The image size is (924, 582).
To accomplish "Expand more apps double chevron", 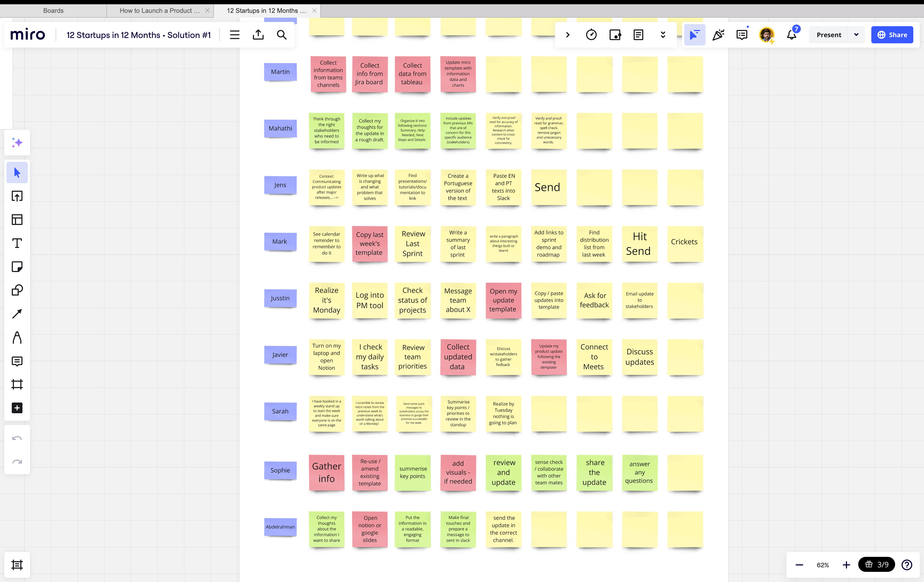I will tap(663, 35).
